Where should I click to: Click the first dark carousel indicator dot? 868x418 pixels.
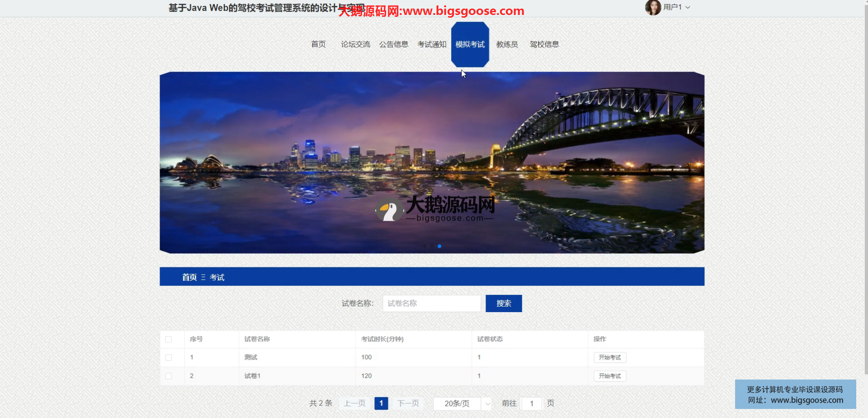click(x=425, y=246)
